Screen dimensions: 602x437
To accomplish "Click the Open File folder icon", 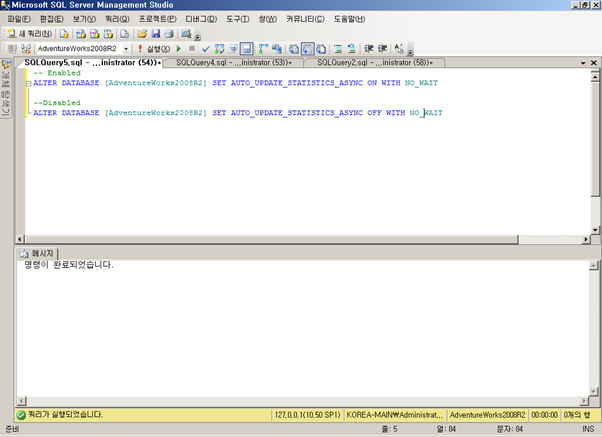I will tap(142, 34).
